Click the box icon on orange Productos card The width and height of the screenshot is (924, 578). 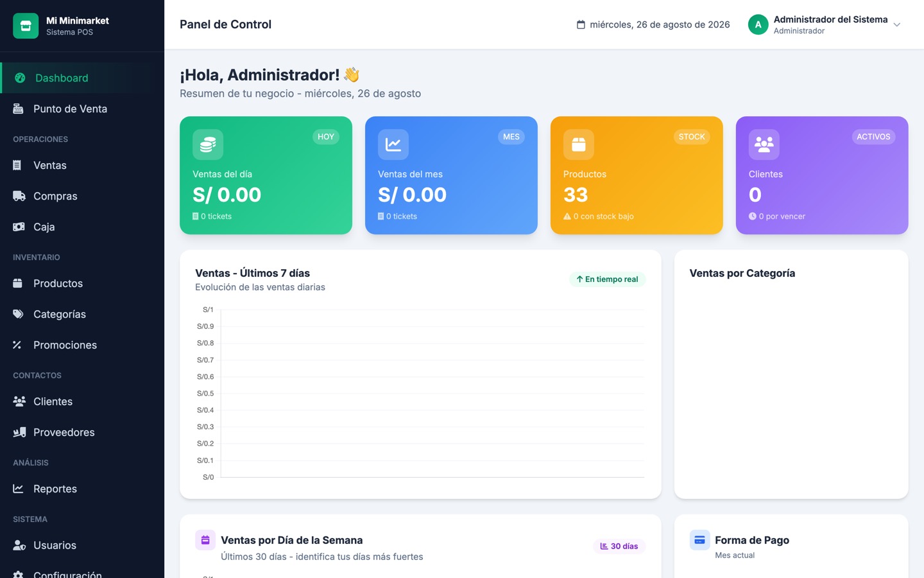(x=579, y=144)
